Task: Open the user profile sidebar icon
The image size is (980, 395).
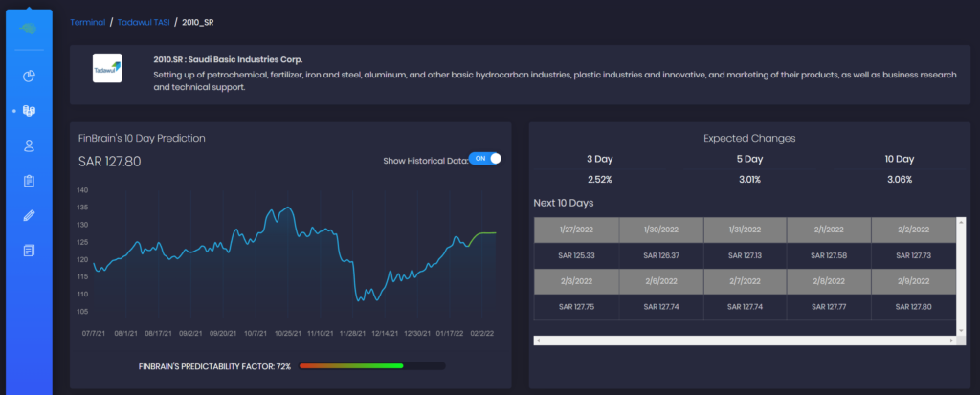Action: point(29,145)
